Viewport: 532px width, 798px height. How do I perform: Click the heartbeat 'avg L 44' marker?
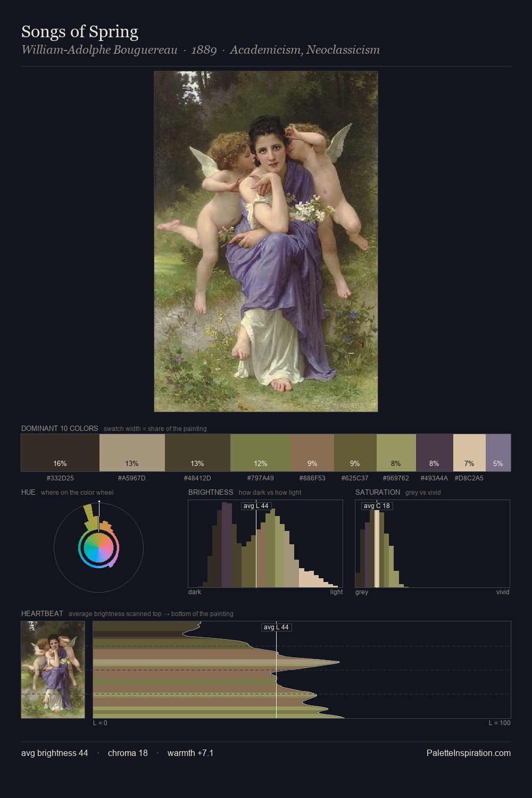[276, 627]
